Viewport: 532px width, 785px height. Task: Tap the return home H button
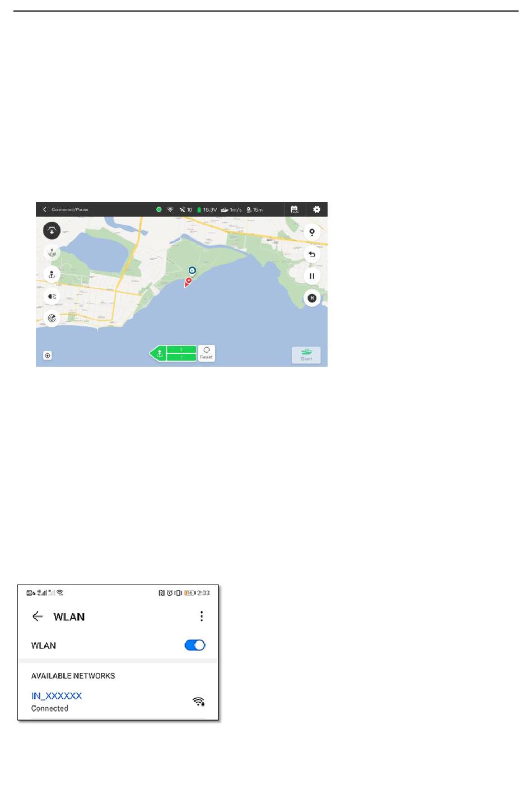(x=312, y=298)
